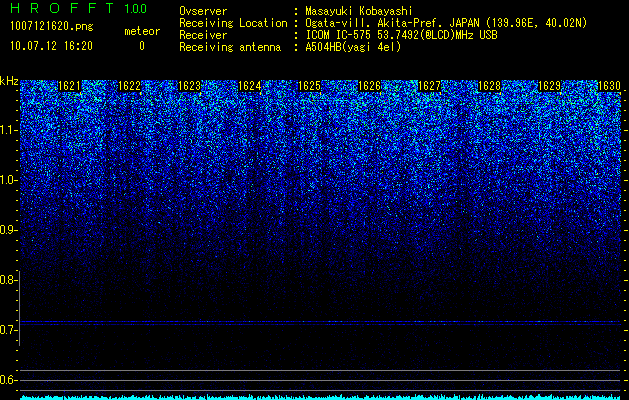The image size is (629, 400).
Task: Click the 1623 time marker
Action: pyautogui.click(x=189, y=86)
